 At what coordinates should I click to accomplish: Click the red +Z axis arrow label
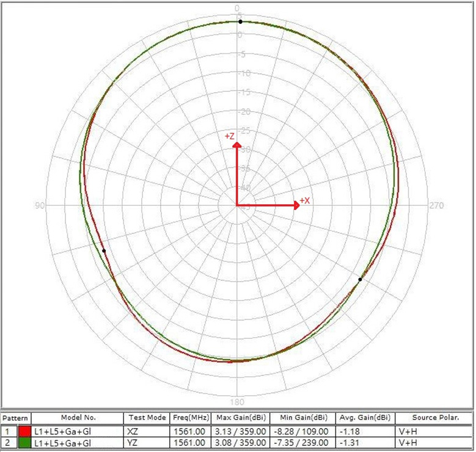pos(230,136)
